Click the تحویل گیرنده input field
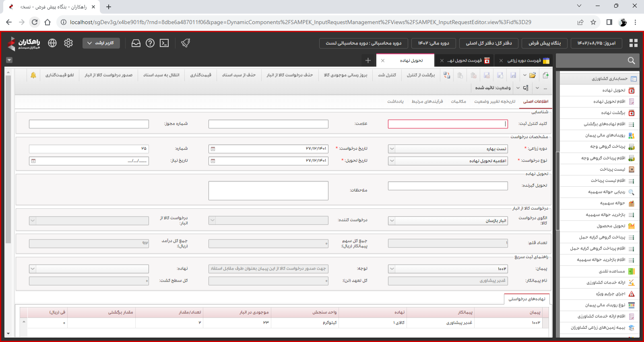This screenshot has height=342, width=644. tap(448, 186)
